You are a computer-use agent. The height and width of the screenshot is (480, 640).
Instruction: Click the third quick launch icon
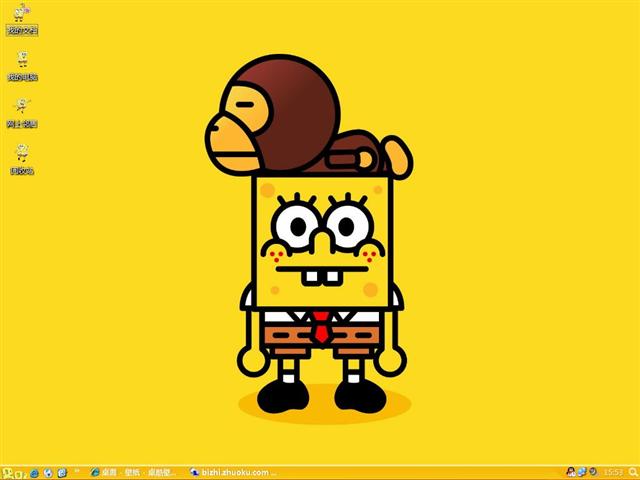(x=62, y=473)
